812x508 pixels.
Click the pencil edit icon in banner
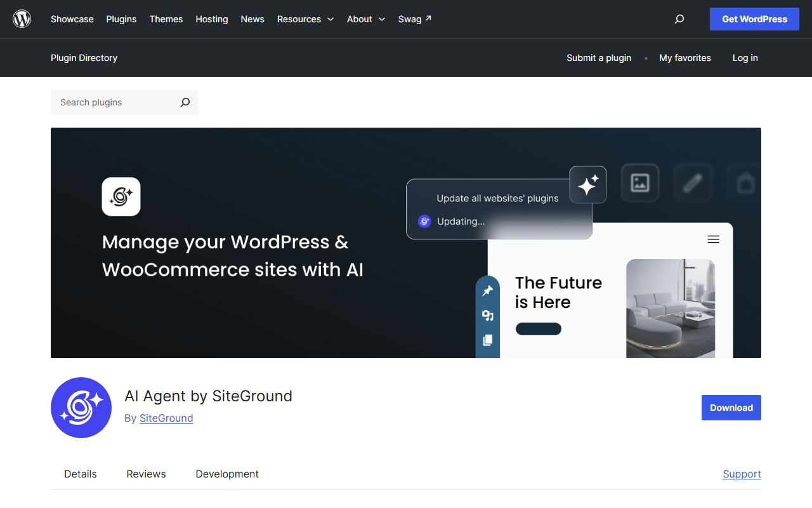pyautogui.click(x=693, y=183)
